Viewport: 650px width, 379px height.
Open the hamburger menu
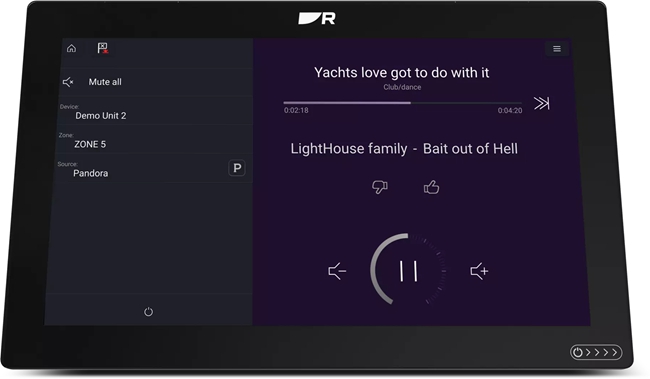[557, 49]
